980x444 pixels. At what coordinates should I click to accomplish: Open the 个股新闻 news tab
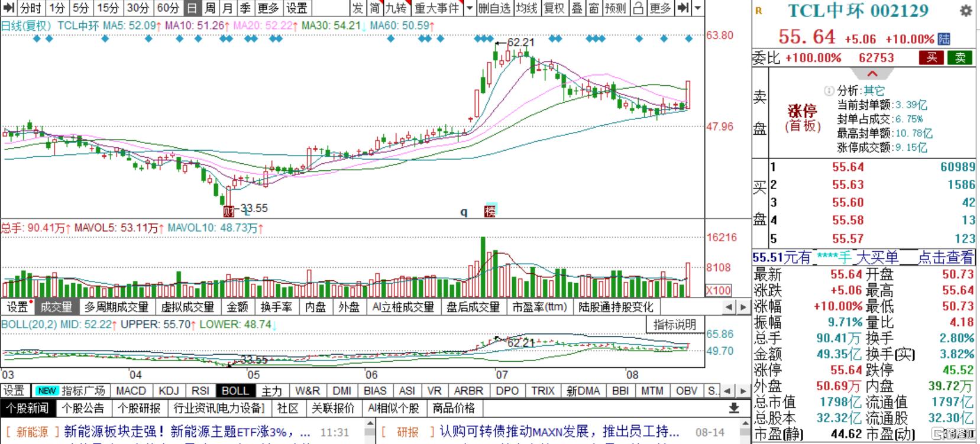(x=28, y=408)
